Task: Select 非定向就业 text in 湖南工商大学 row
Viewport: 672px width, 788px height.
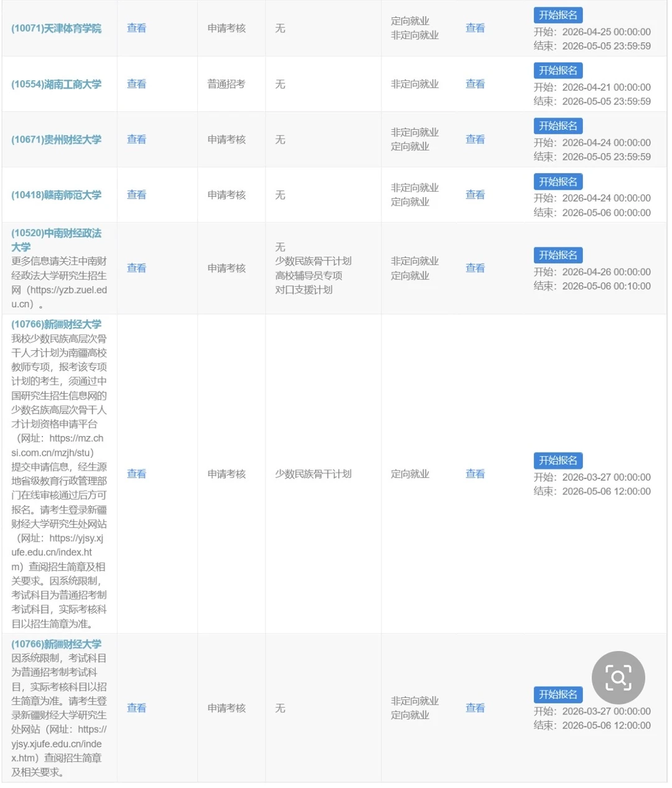Action: pyautogui.click(x=414, y=84)
